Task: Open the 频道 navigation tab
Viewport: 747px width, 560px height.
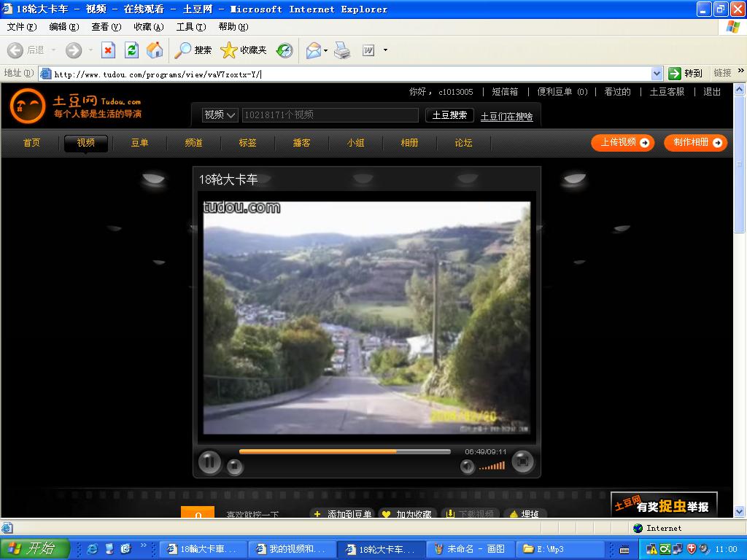Action: [x=193, y=143]
